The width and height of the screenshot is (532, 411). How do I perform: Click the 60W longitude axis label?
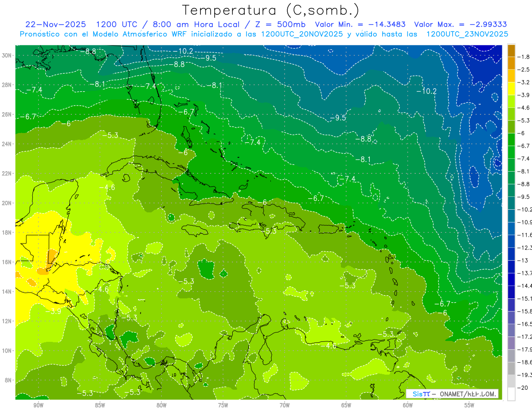(x=408, y=405)
